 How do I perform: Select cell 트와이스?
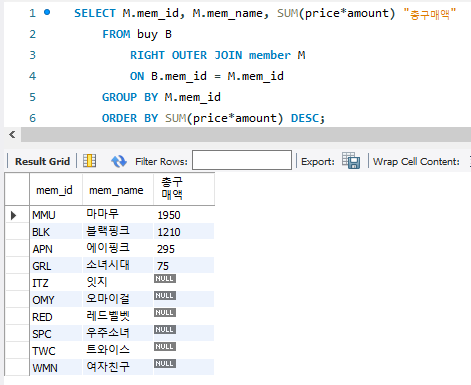[x=118, y=350]
